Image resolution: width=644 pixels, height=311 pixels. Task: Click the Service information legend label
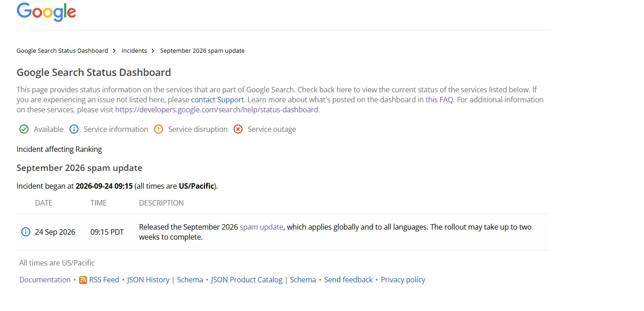(116, 129)
